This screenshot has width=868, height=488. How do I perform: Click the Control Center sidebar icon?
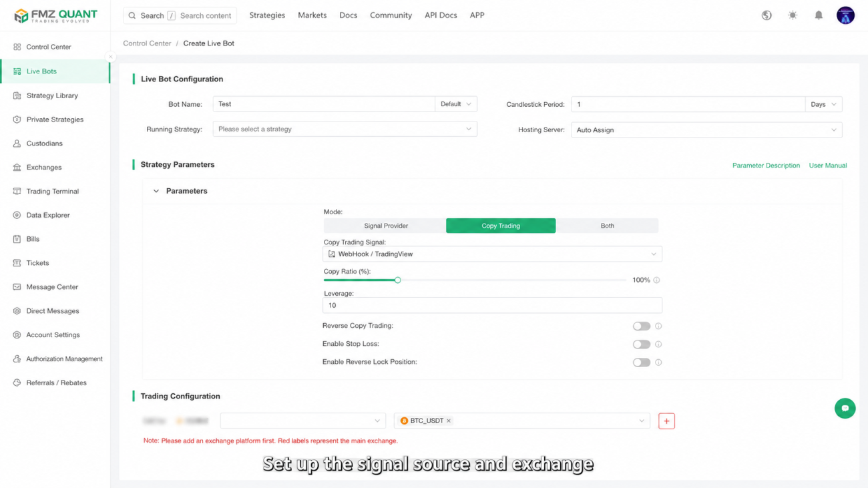pyautogui.click(x=17, y=47)
